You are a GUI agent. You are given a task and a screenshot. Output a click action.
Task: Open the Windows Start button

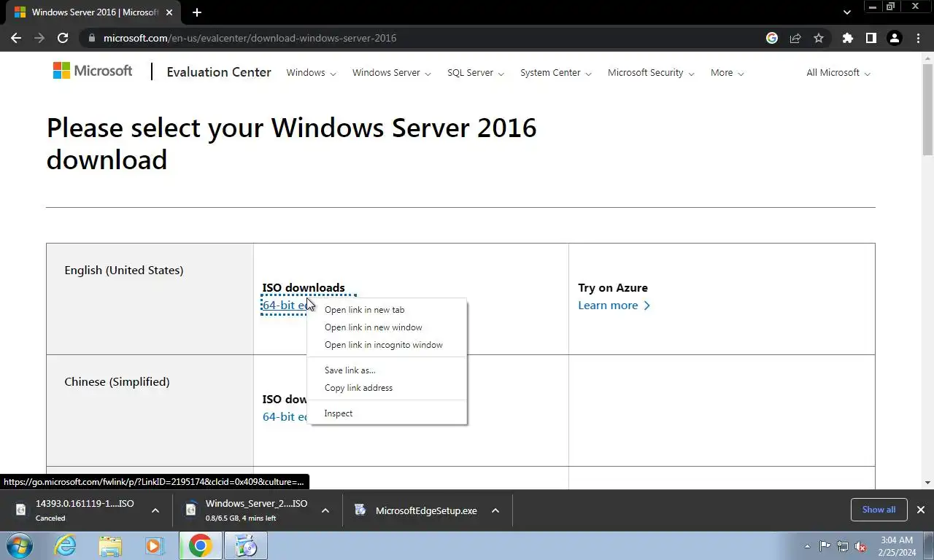[19, 545]
